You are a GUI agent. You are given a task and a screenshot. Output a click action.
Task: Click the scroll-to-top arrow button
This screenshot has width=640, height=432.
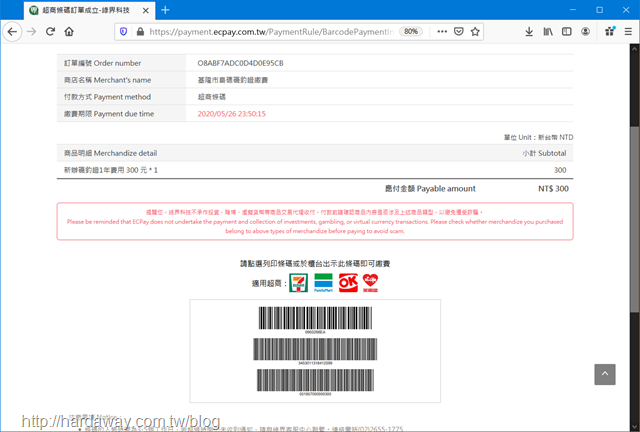(604, 374)
